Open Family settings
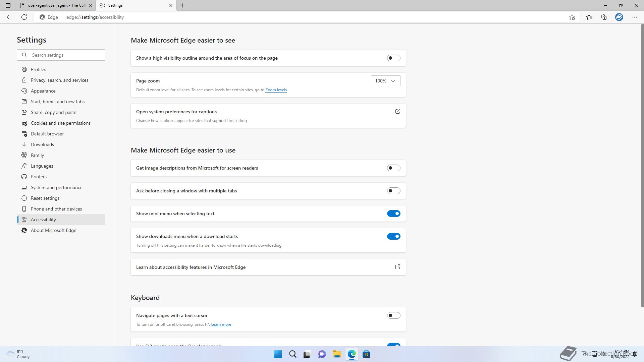 point(61,155)
